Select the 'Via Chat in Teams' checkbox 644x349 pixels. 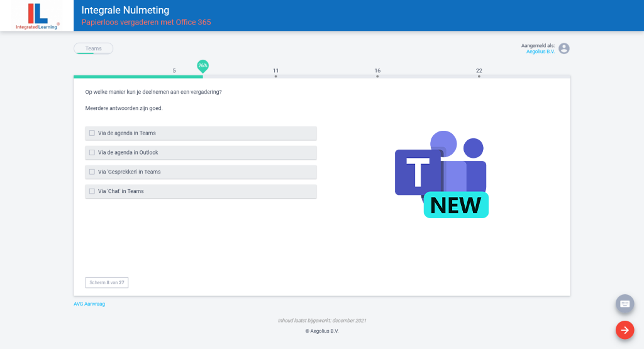[x=92, y=191]
